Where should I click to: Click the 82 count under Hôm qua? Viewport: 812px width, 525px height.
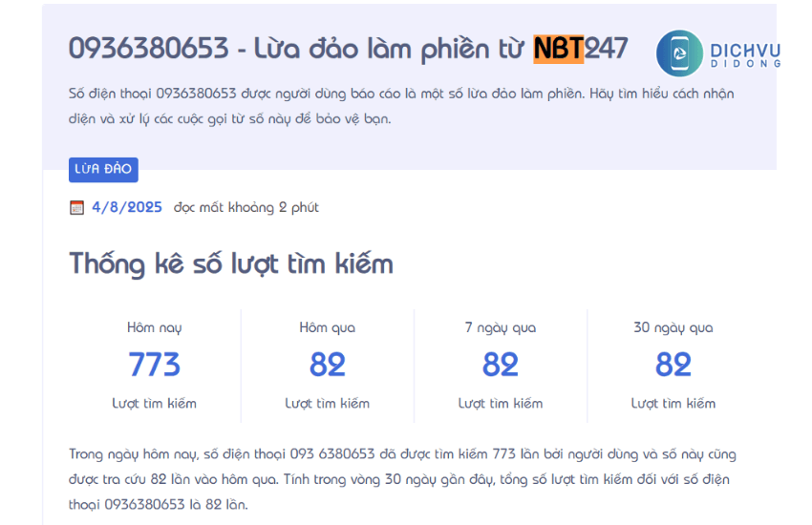tap(328, 365)
